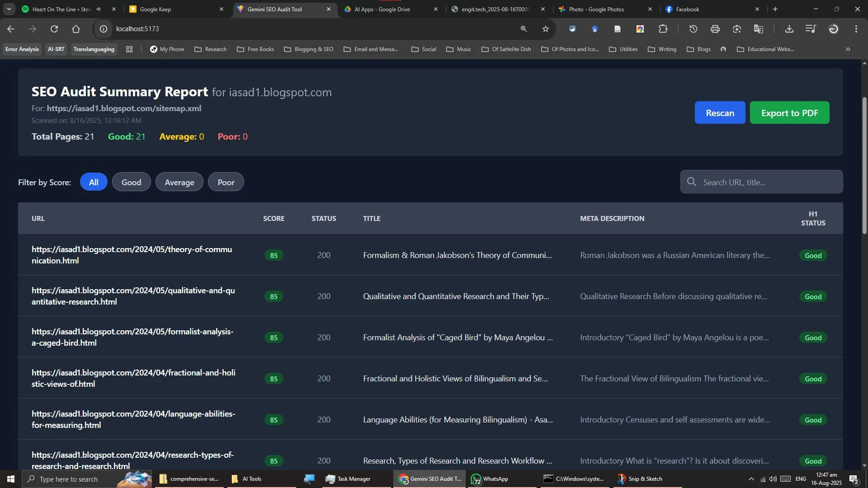The width and height of the screenshot is (868, 488).
Task: Open the Downloads icon in toolbar
Action: [x=789, y=29]
